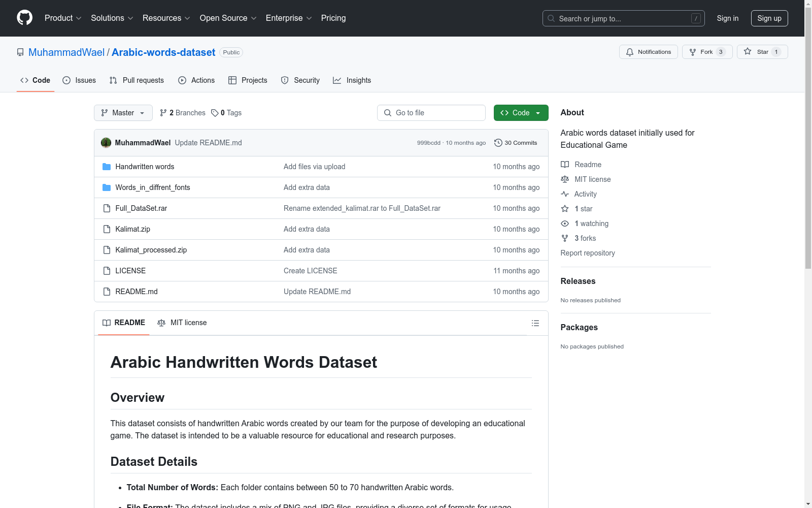Switch to the Pull requests tab
Viewport: 812px width, 508px height.
pyautogui.click(x=137, y=80)
